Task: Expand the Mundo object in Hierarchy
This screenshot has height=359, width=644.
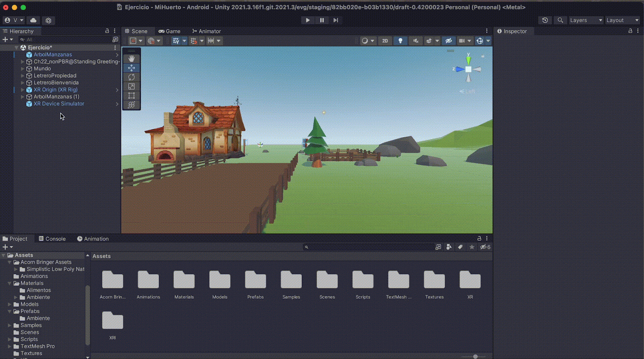Action: (23, 69)
